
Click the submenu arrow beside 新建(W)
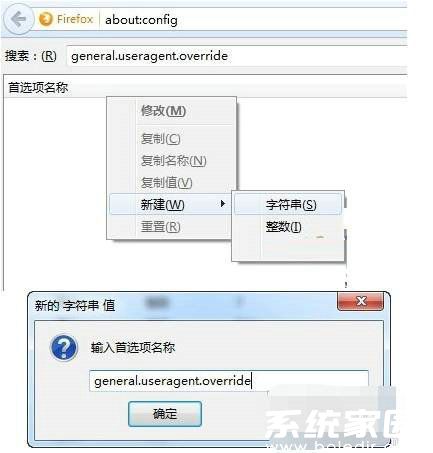point(223,204)
